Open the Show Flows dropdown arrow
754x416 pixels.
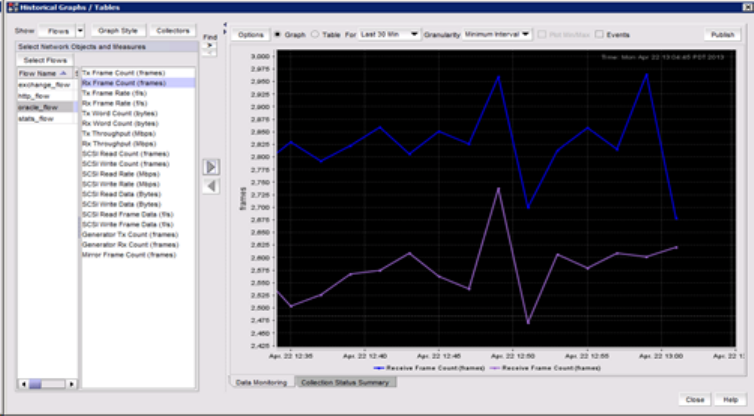pyautogui.click(x=80, y=31)
